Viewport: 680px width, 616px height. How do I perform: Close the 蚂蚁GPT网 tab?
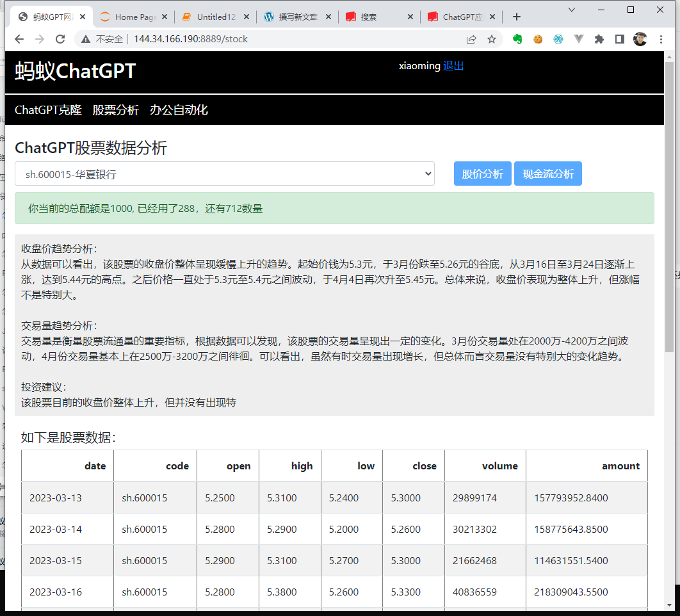point(83,17)
